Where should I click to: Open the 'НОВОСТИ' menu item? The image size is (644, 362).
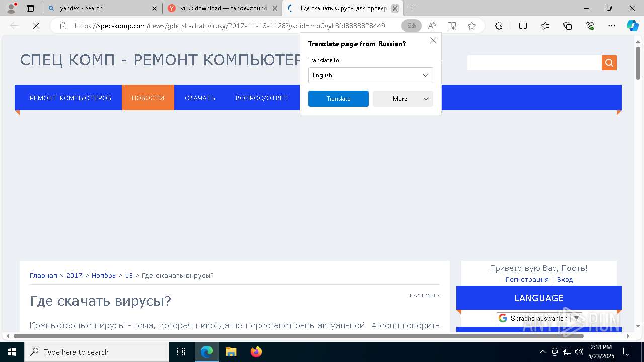point(148,98)
